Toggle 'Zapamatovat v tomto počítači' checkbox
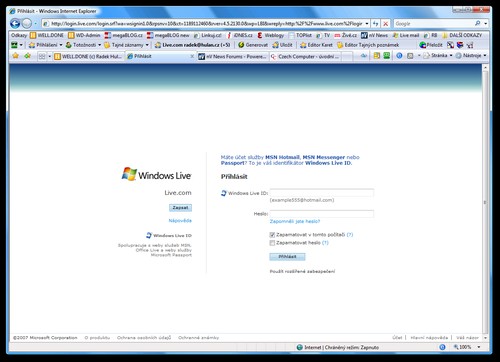Screen dimensions: 500x362 click(272, 235)
